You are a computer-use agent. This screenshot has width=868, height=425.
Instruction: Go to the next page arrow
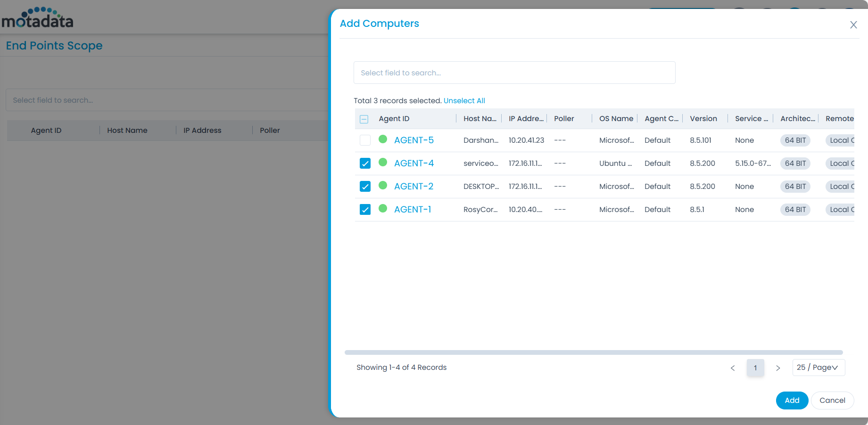pyautogui.click(x=778, y=368)
